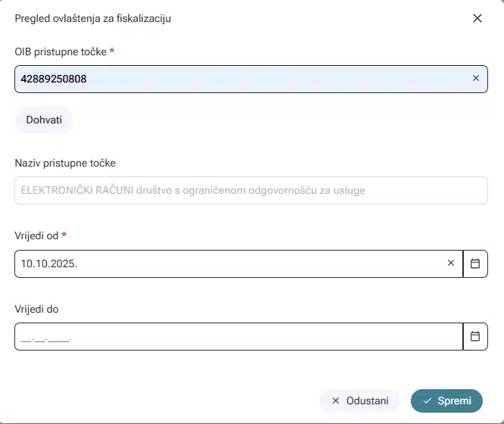Click the red asterisk beside Vrijedi od

64,235
